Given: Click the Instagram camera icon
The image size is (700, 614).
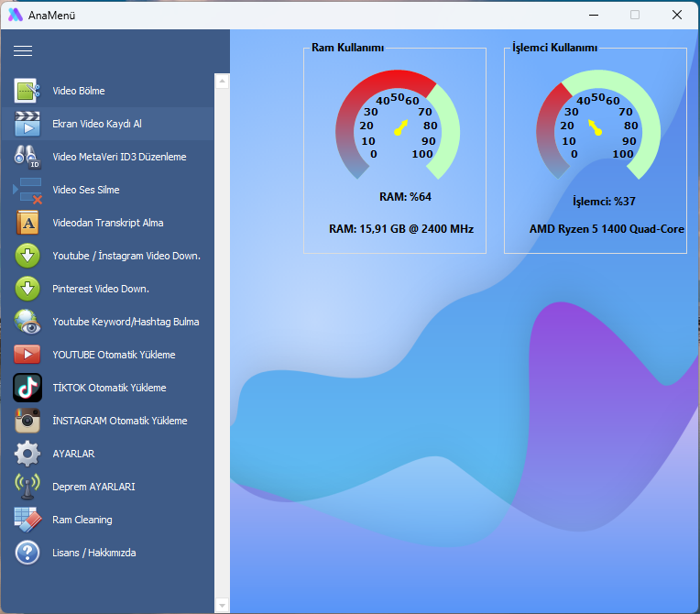Looking at the screenshot, I should (x=27, y=421).
